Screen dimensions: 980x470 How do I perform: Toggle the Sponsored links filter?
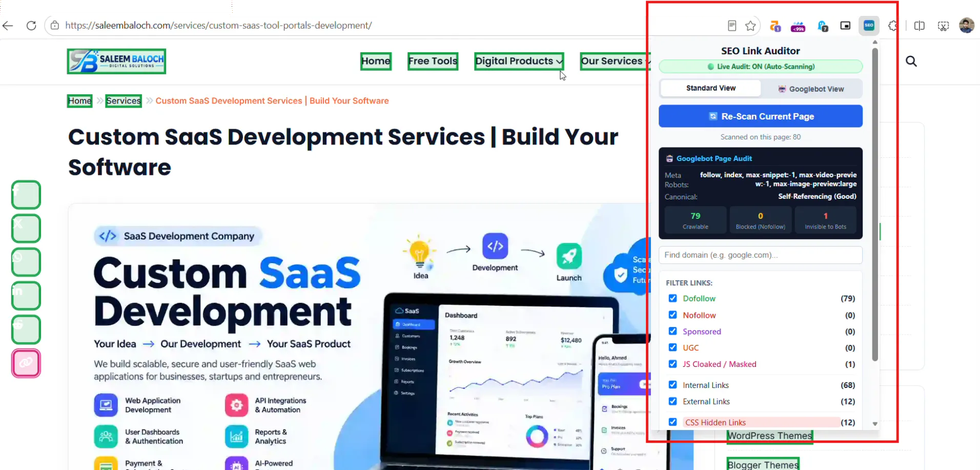[x=672, y=331]
